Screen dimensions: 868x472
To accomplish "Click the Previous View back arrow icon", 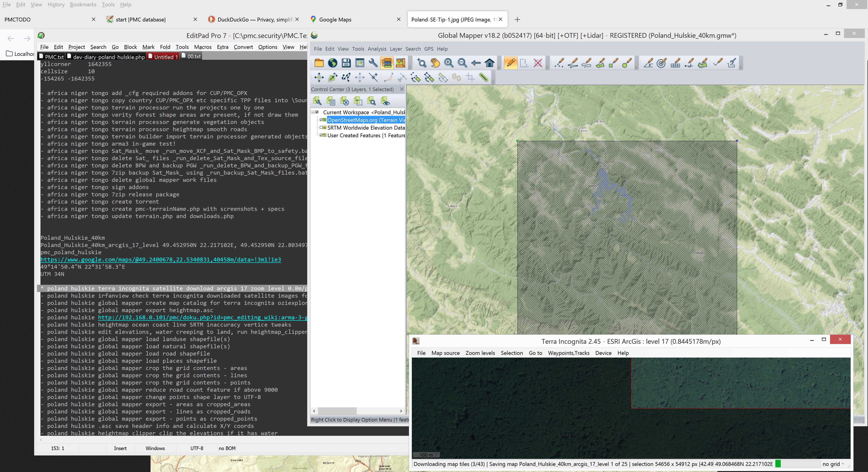I will [x=476, y=63].
